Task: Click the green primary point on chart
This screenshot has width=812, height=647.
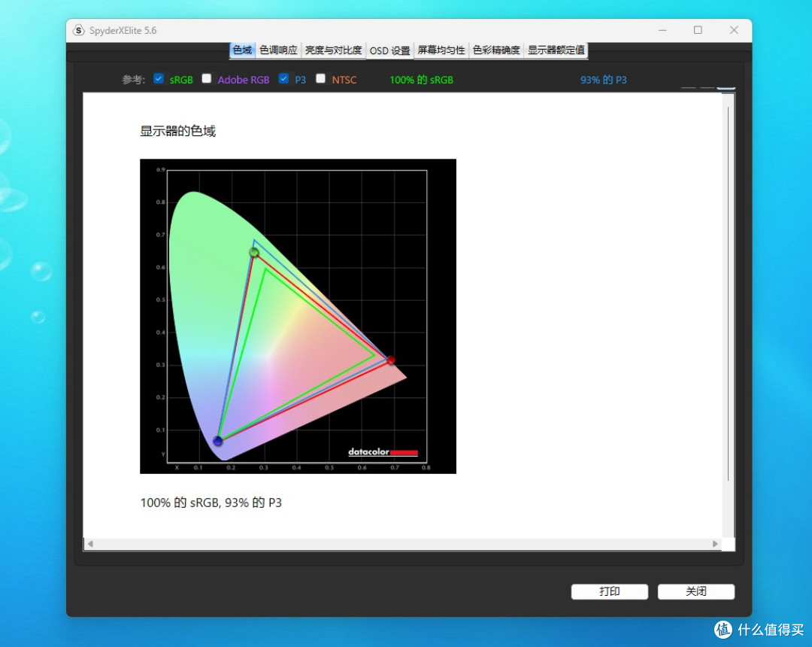Action: pyautogui.click(x=254, y=252)
